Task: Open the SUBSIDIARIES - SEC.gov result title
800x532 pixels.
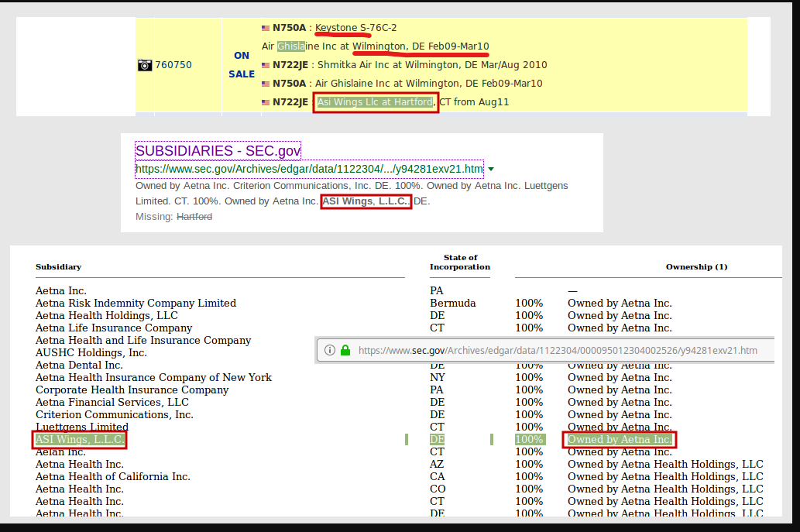Action: (218, 151)
